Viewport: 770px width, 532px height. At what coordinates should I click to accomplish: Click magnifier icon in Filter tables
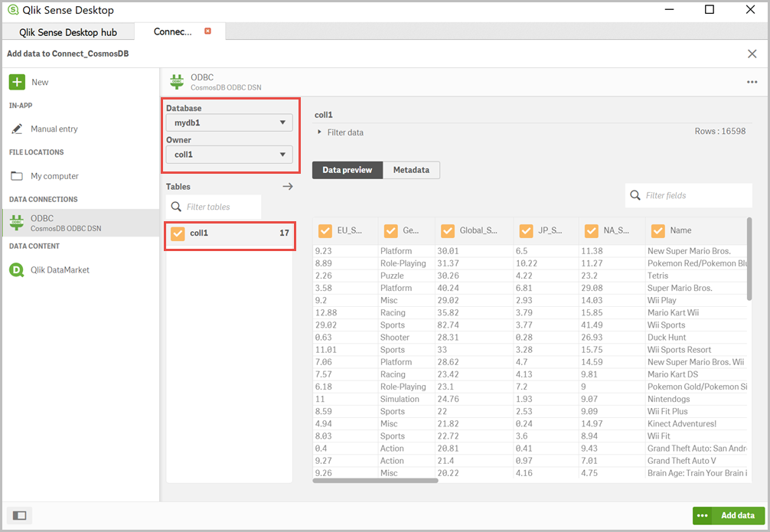coord(176,207)
